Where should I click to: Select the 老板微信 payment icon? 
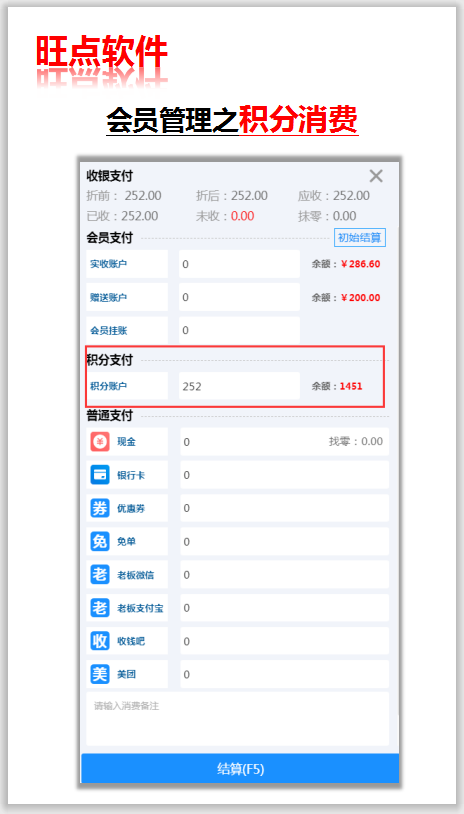(100, 575)
